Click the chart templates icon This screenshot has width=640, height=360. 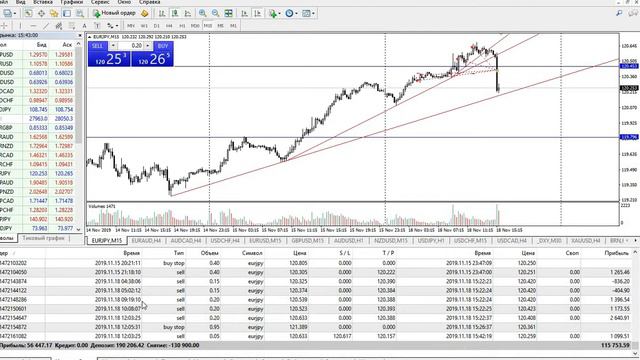(x=306, y=13)
